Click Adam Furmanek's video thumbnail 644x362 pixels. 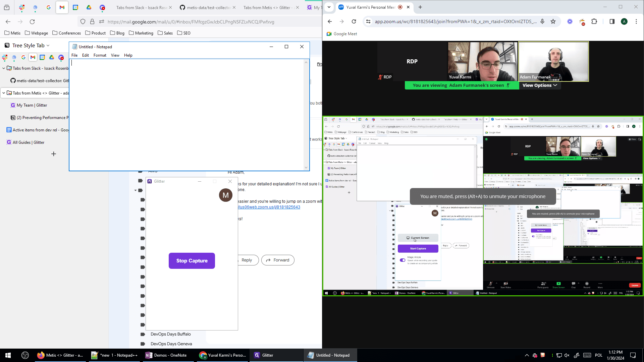point(553,61)
